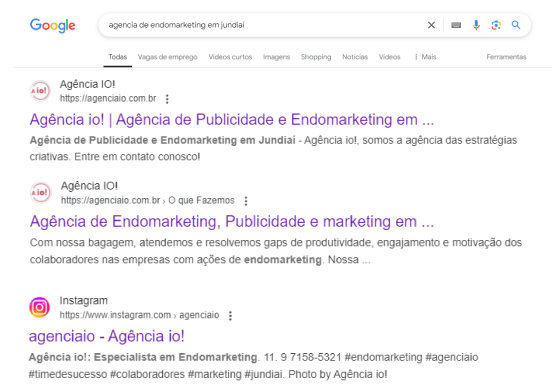Image resolution: width=552 pixels, height=387 pixels.
Task: Click snippet text 'Entre em contato conosco!'
Action: (137, 157)
